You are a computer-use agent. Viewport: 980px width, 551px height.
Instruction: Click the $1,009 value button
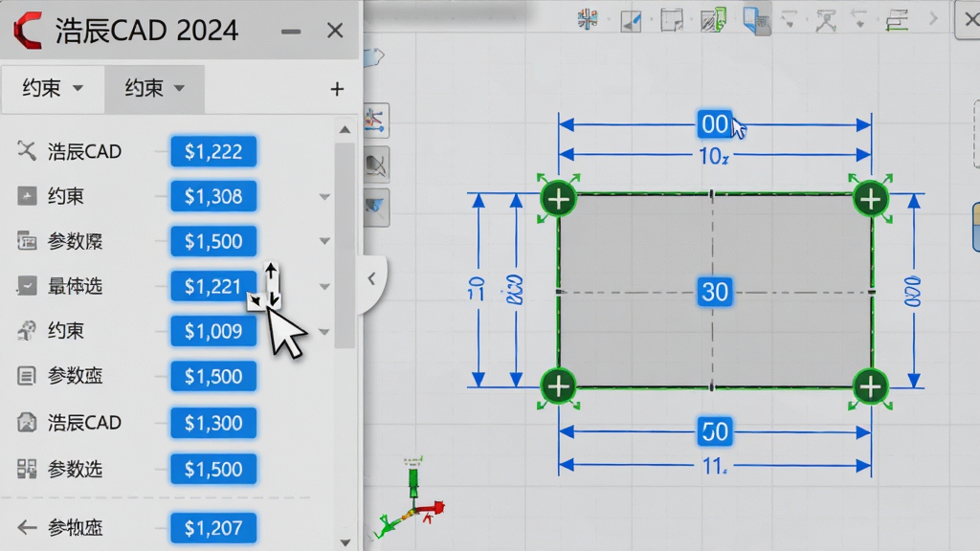[x=213, y=331]
